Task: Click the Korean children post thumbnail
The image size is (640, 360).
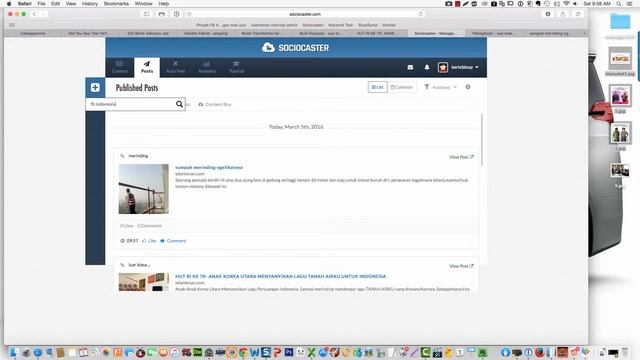Action: point(144,282)
